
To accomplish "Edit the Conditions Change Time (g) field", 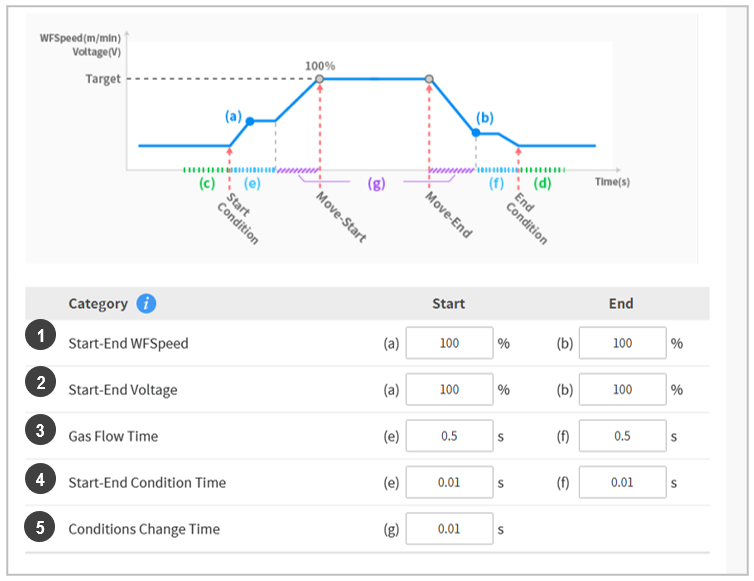I will [x=449, y=529].
